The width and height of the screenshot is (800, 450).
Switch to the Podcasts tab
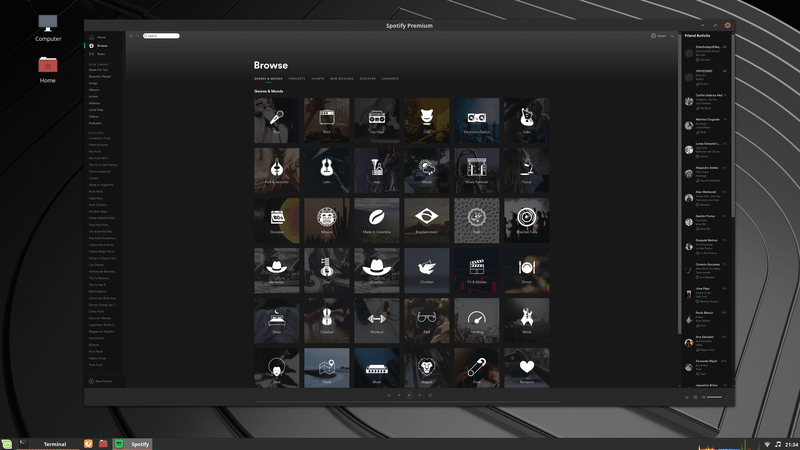(297, 79)
